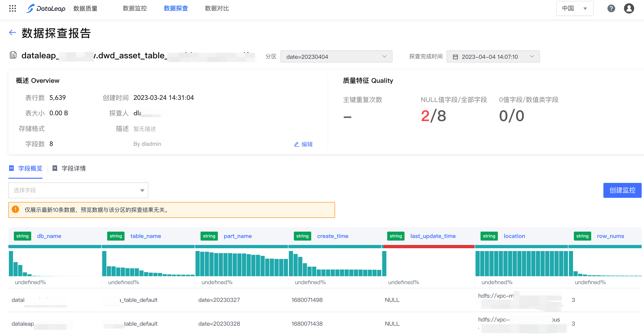Click the table document icon before dataleap
This screenshot has width=644, height=335.
coord(13,55)
